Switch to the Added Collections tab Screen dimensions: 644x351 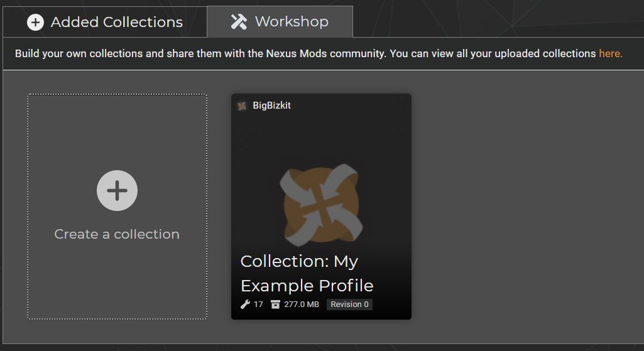[105, 22]
